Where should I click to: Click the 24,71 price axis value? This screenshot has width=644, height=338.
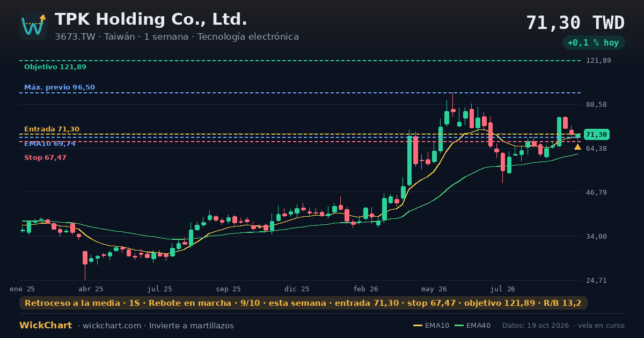coord(597,280)
